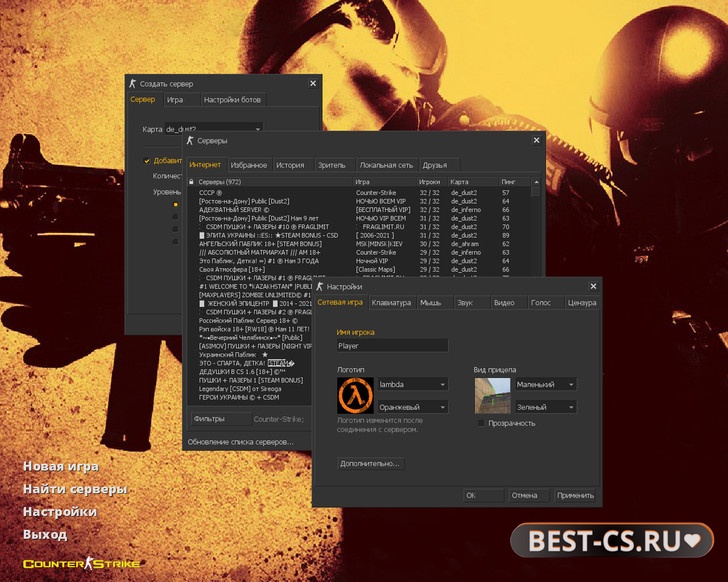The image size is (728, 582).
Task: Click the lambda logo preview image
Action: (x=355, y=395)
